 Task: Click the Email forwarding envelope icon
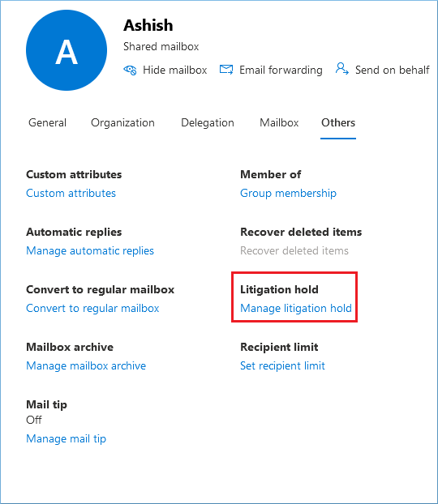coord(226,70)
